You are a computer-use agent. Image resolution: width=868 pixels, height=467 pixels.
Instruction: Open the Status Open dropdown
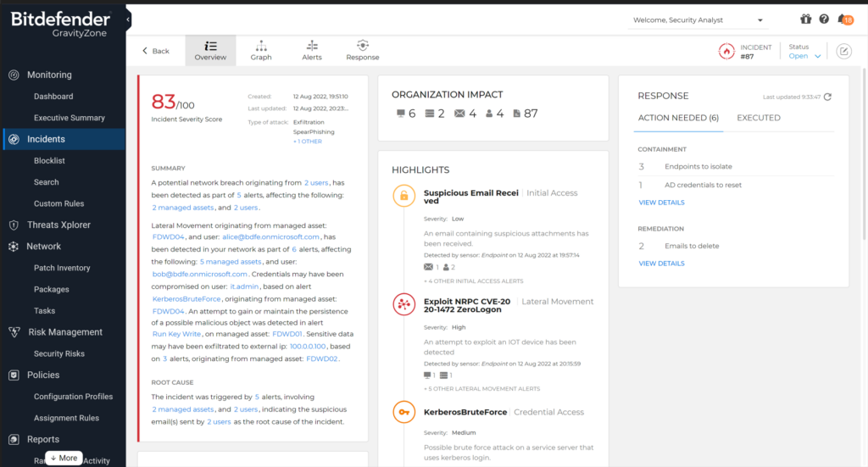805,57
